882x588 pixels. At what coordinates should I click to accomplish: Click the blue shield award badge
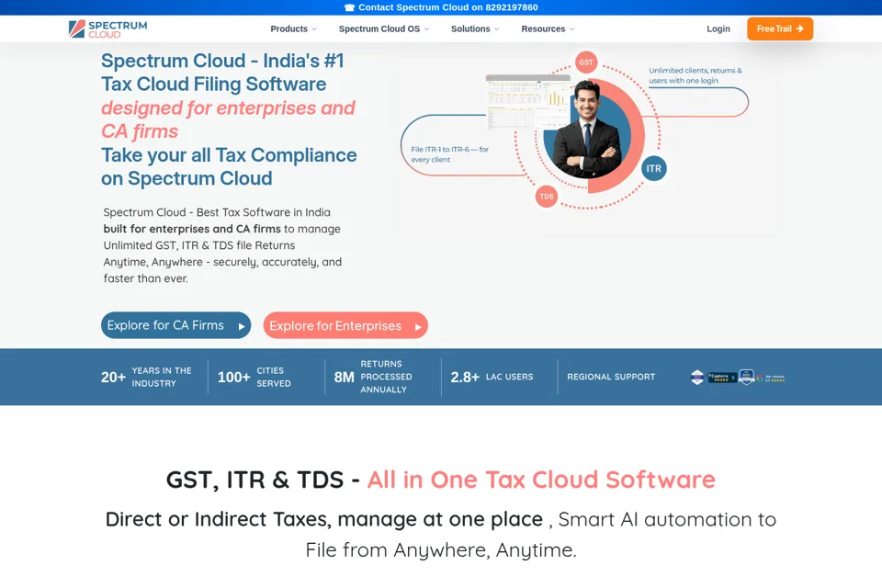[x=746, y=377]
